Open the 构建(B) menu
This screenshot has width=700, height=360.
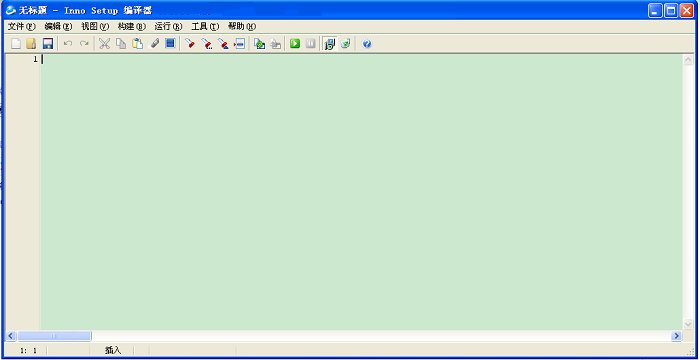click(x=132, y=26)
